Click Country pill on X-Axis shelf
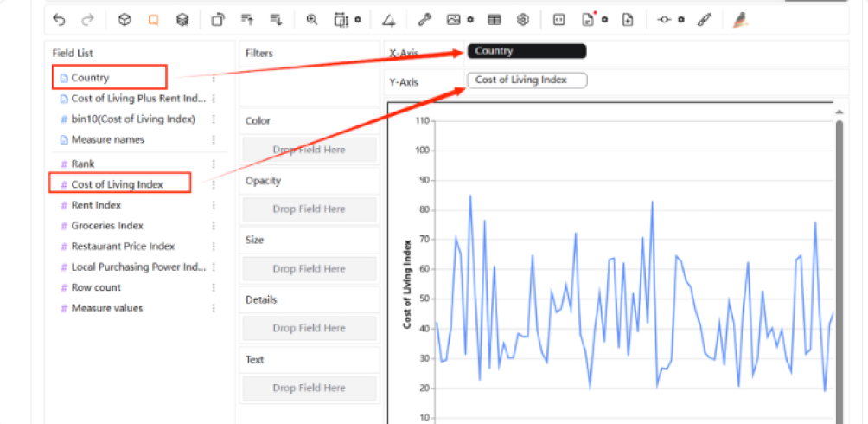Image resolution: width=868 pixels, height=424 pixels. tap(527, 51)
